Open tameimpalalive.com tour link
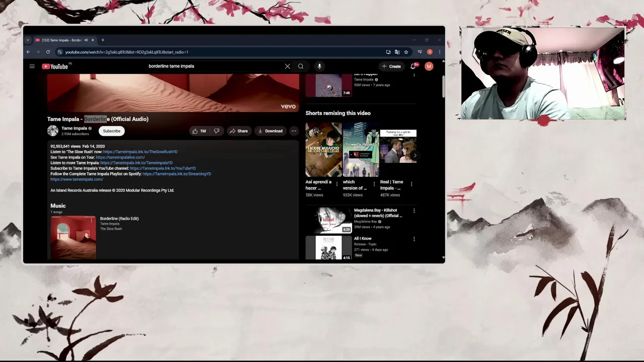The image size is (644, 362). [x=120, y=157]
